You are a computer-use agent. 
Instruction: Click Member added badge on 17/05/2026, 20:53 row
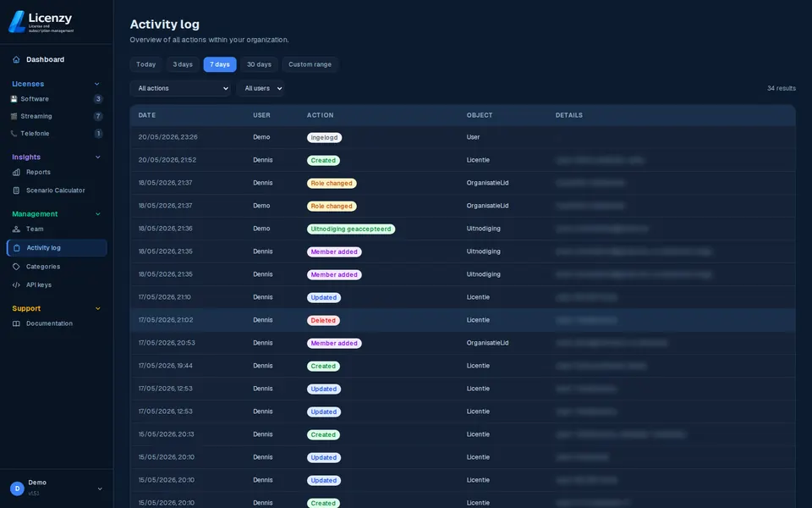[334, 343]
